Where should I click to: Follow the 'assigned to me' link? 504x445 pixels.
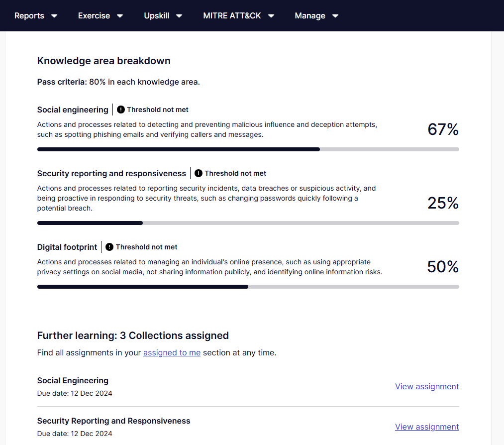(x=172, y=352)
